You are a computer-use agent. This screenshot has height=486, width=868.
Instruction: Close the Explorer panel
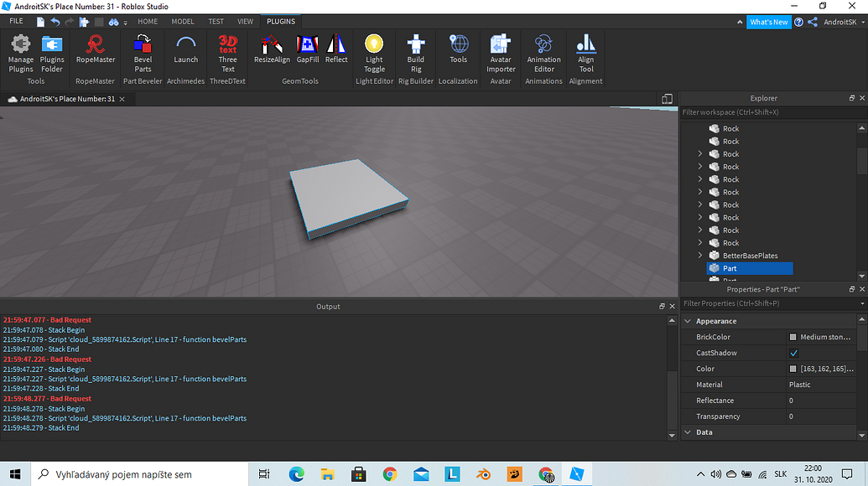tap(862, 98)
